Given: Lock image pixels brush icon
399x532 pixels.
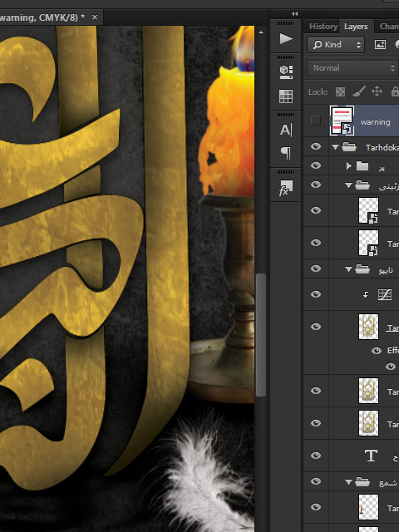Looking at the screenshot, I should (358, 91).
